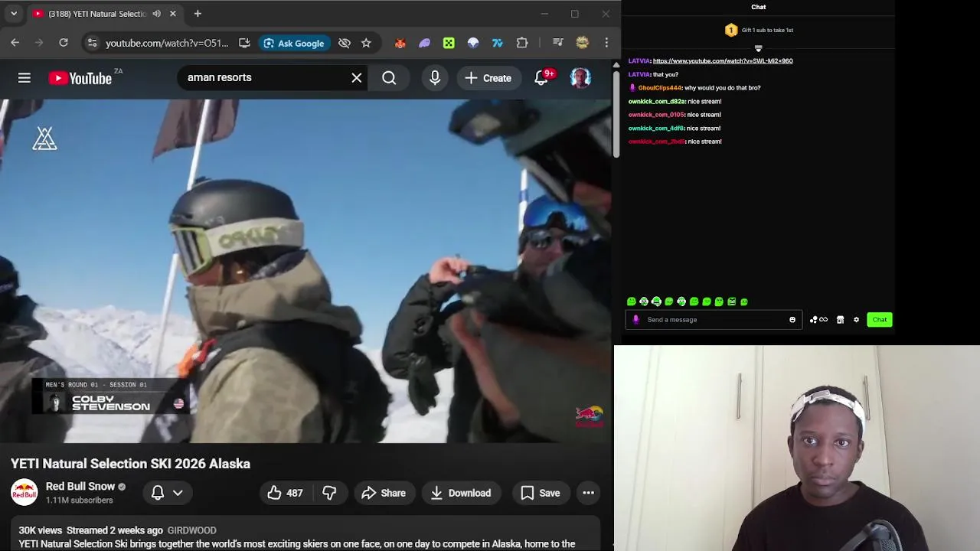The height and width of the screenshot is (551, 980).
Task: Open the media control icon in Chrome toolbar
Action: click(x=557, y=43)
